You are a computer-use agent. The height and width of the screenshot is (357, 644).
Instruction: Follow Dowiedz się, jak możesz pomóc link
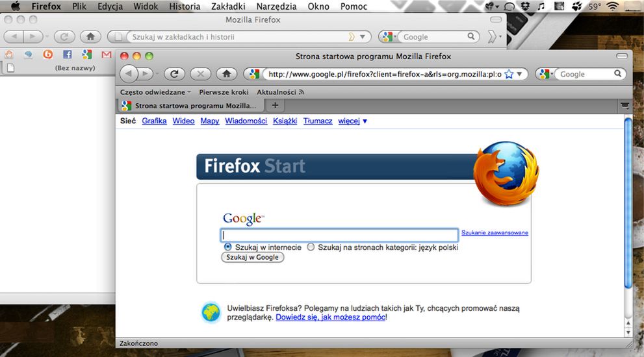[x=331, y=317]
